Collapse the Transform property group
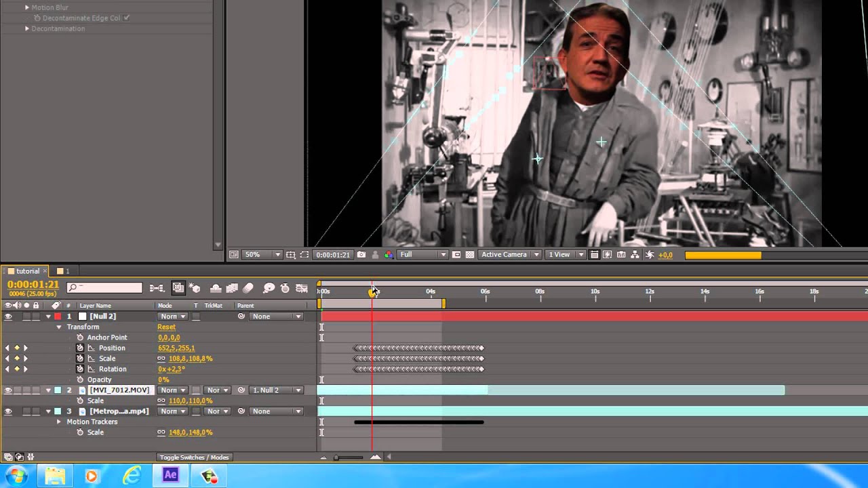The image size is (868, 488). coord(58,327)
